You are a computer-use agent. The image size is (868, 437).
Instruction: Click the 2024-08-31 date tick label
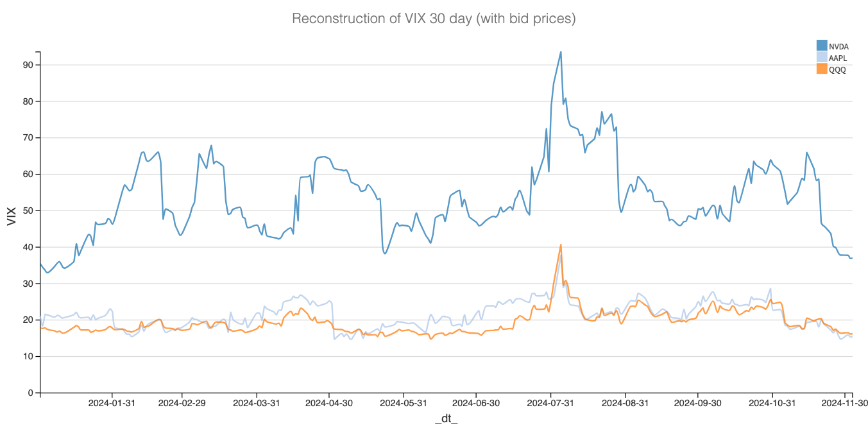[625, 404]
